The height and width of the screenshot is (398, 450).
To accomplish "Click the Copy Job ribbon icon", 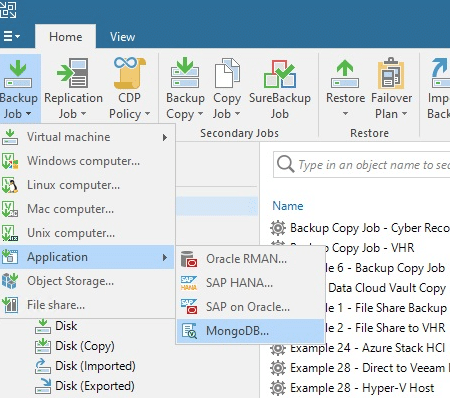I will 227,73.
